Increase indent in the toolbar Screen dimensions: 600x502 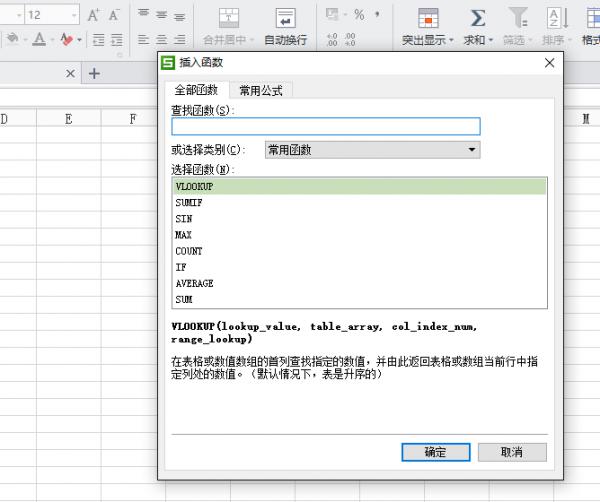coord(117,39)
